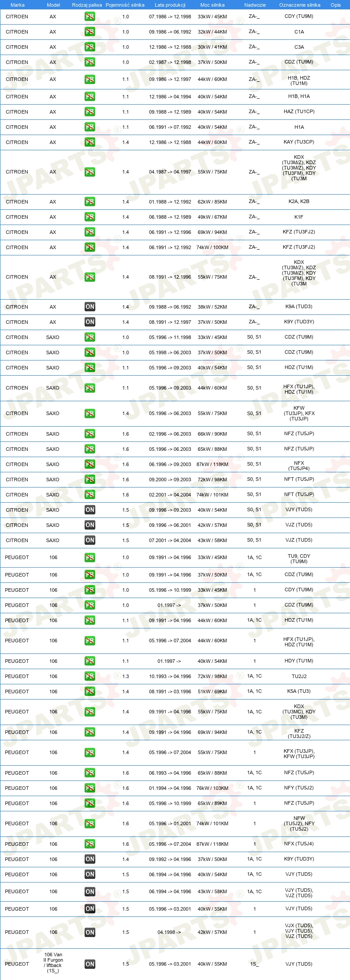Select ON diesel icon in Citroen AX K9Y (TUD3Y) row
This screenshot has width=350, height=980.
click(90, 322)
